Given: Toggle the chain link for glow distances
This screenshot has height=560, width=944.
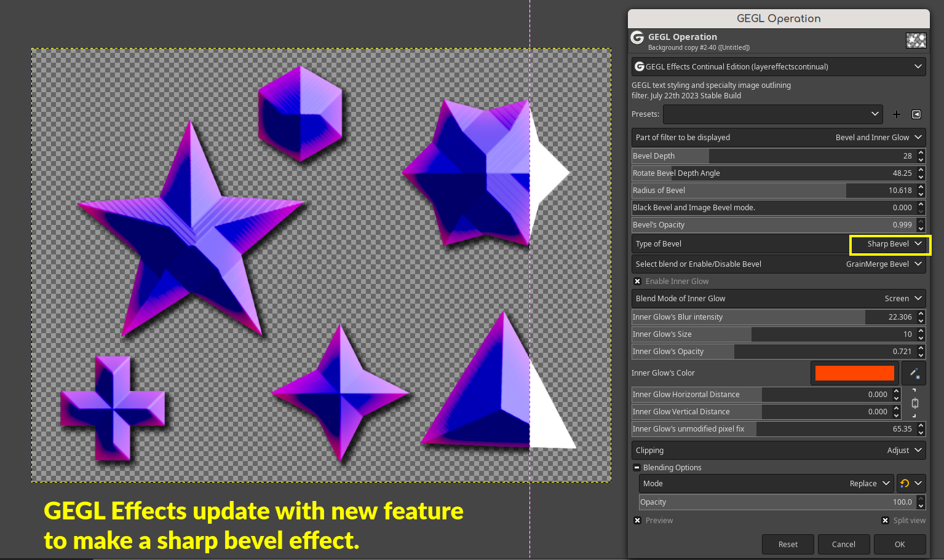Looking at the screenshot, I should pyautogui.click(x=915, y=403).
